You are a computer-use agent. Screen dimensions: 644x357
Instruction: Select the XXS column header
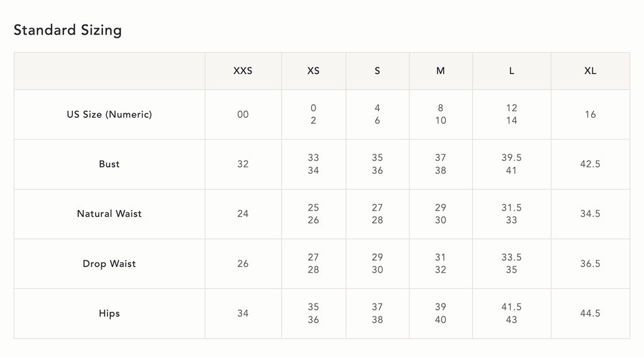click(x=243, y=71)
